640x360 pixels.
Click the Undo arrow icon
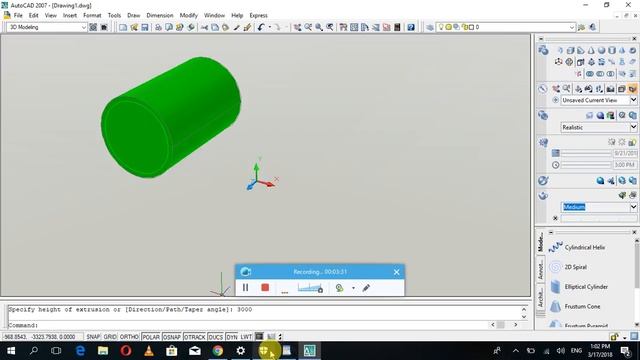[x=261, y=27]
